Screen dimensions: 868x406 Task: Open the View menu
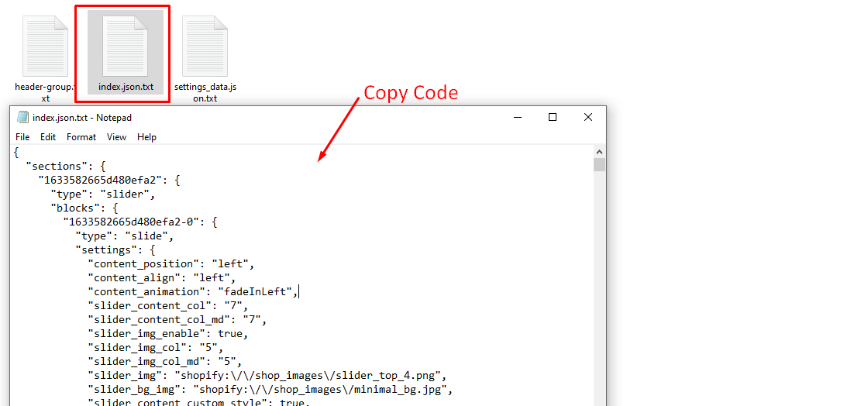(x=116, y=137)
